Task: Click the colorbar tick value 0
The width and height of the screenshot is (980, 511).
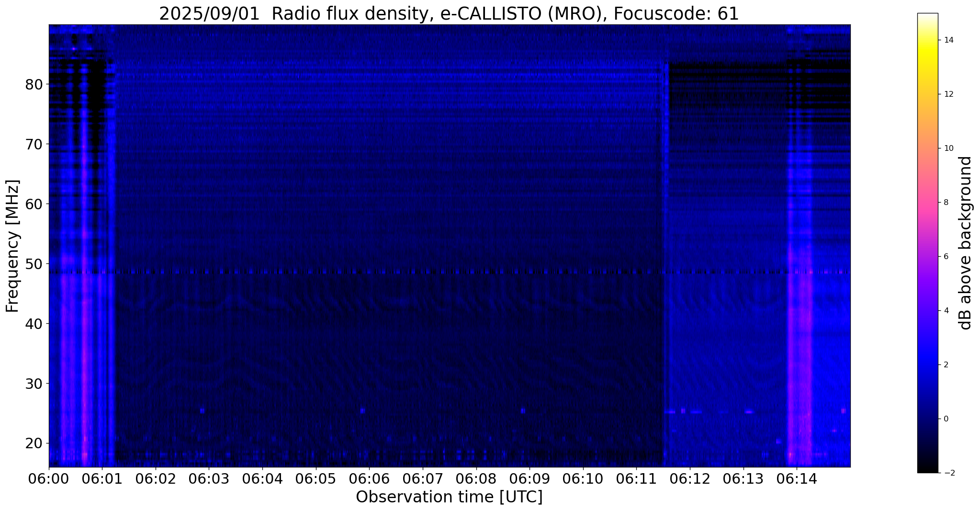Action: coord(946,419)
